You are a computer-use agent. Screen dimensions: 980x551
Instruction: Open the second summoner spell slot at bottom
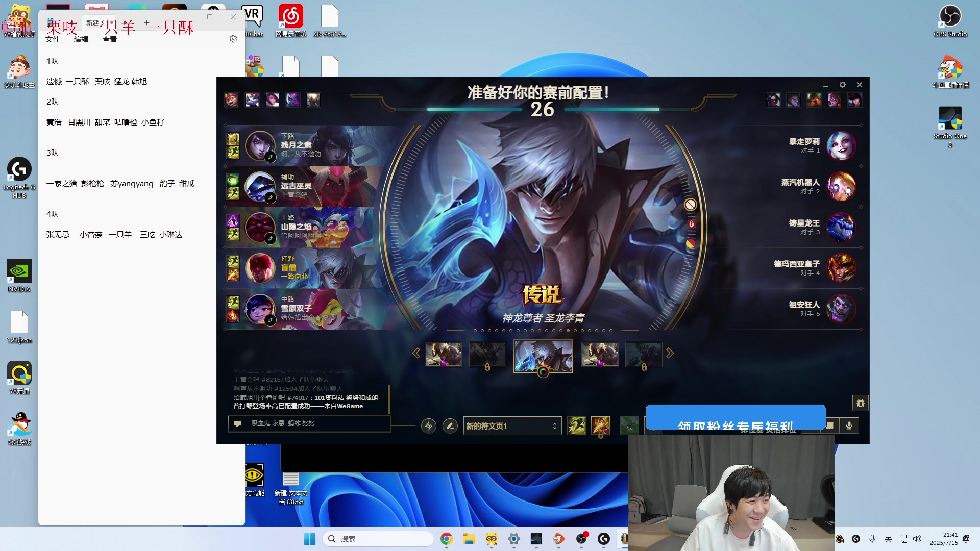(x=600, y=425)
